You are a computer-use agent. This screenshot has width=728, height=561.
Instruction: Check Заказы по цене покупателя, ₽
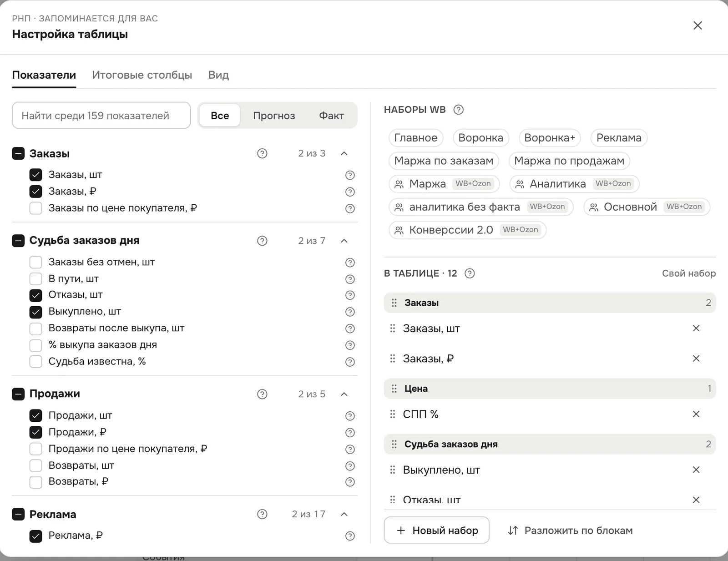[x=36, y=208]
